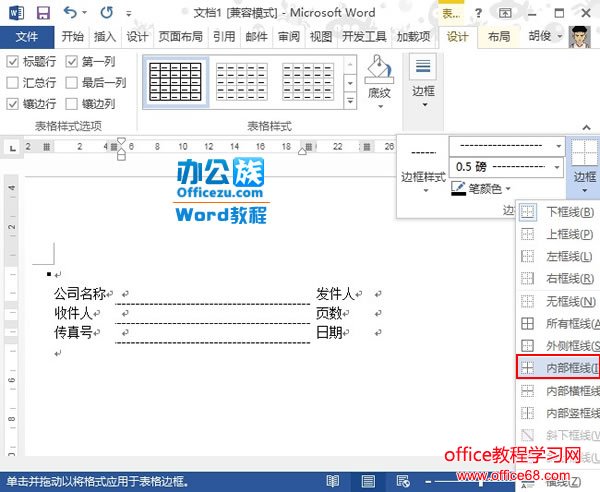600x492 pixels.
Task: Open the 加载项 Add-ins tab
Action: coord(413,37)
